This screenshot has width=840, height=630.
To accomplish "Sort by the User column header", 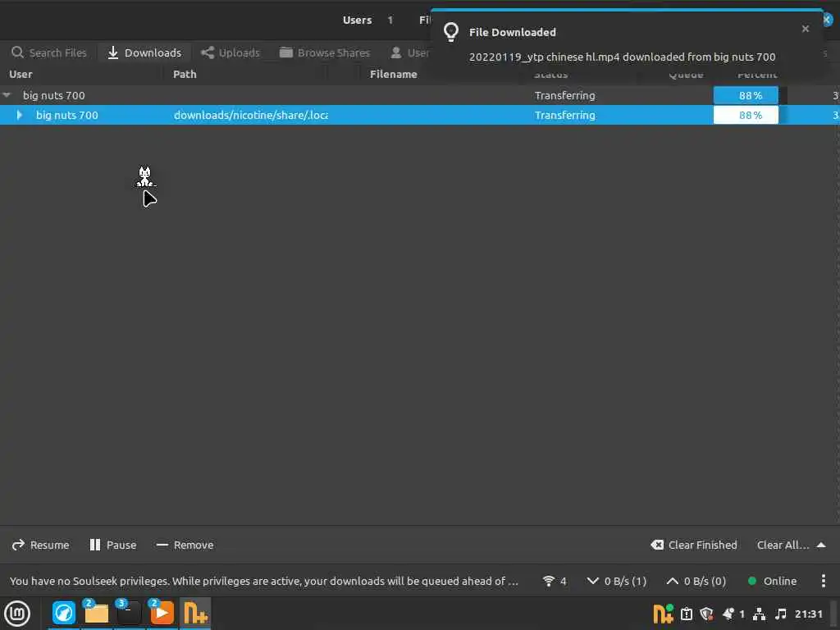I will [x=21, y=75].
